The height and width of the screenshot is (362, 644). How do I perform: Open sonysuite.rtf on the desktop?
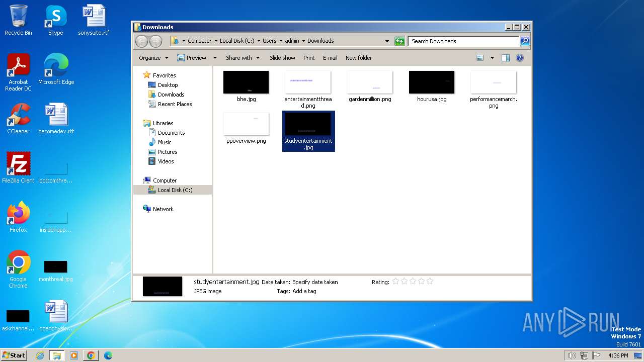(94, 20)
